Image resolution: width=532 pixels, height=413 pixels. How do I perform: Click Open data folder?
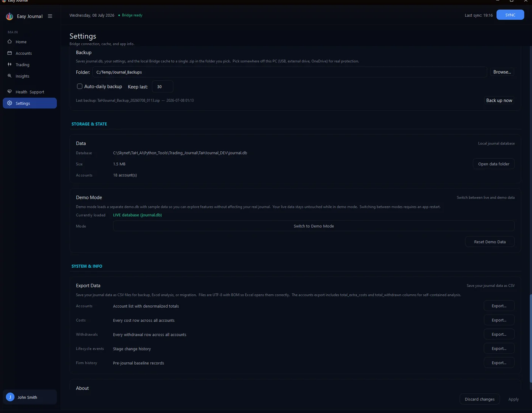tap(494, 164)
